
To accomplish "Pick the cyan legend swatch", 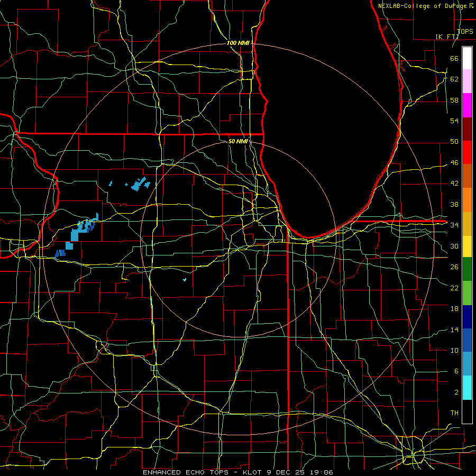I will pos(467,388).
